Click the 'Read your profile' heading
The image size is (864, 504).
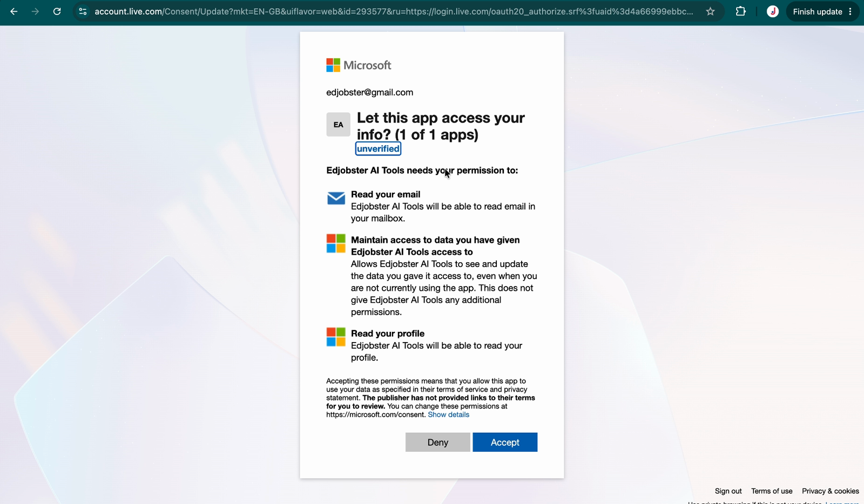click(388, 333)
